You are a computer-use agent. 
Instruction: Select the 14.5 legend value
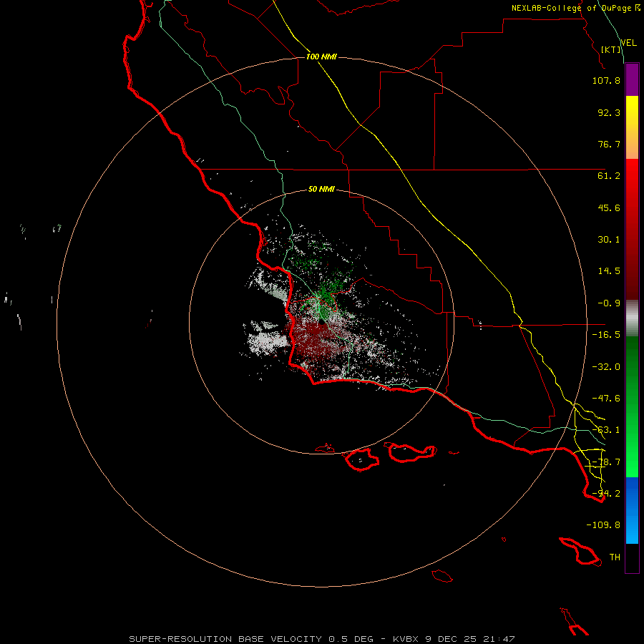[x=609, y=271]
